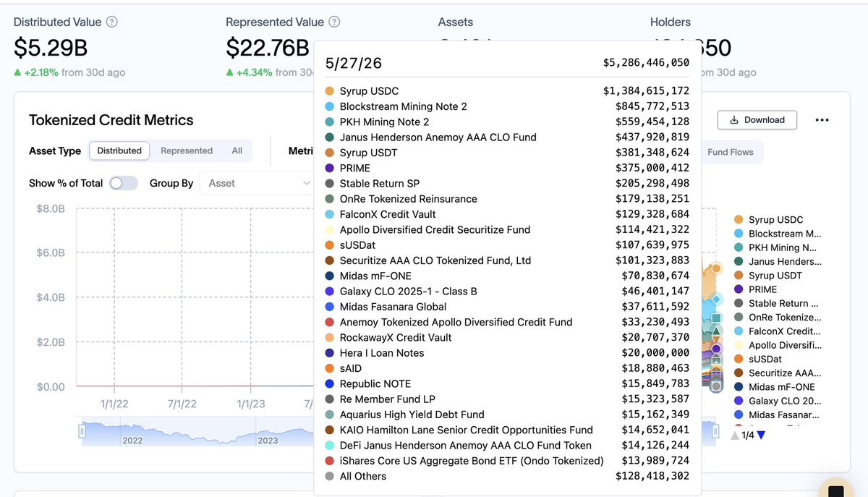Image resolution: width=868 pixels, height=497 pixels.
Task: Switch to the Fund Flows metric
Action: pos(731,152)
